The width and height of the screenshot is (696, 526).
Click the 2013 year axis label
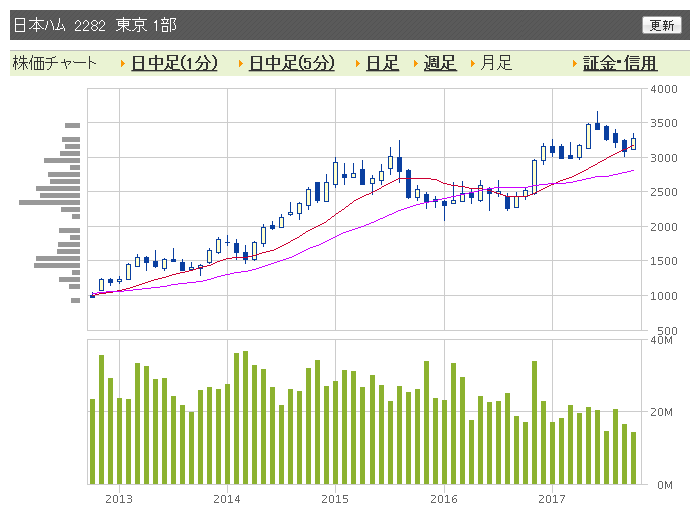[119, 499]
